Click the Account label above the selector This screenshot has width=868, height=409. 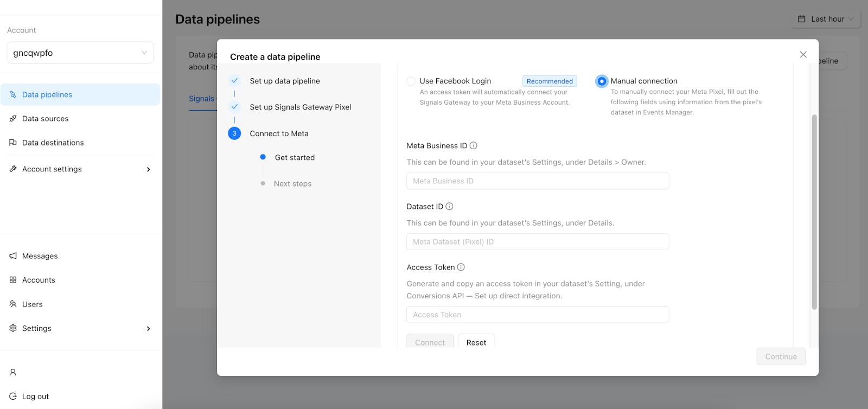click(22, 30)
